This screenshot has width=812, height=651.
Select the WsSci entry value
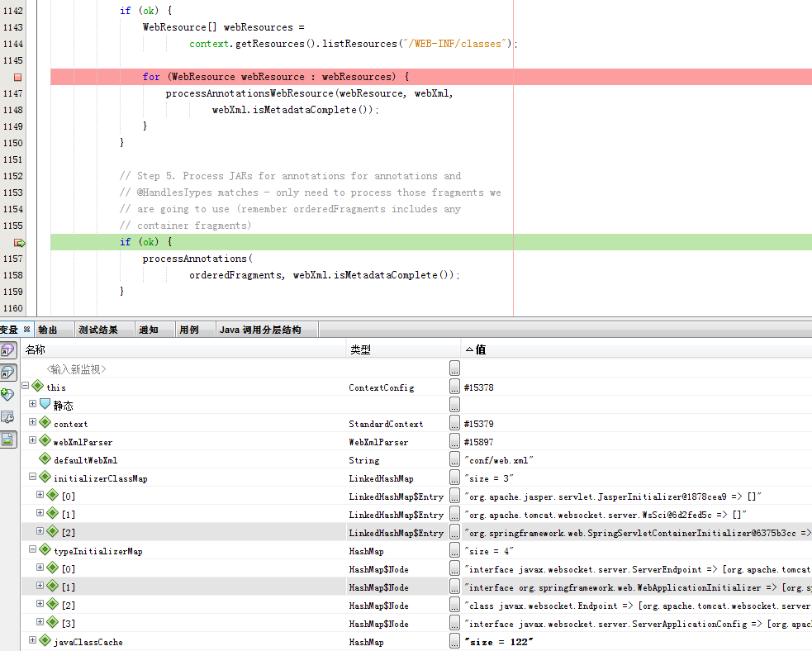605,515
